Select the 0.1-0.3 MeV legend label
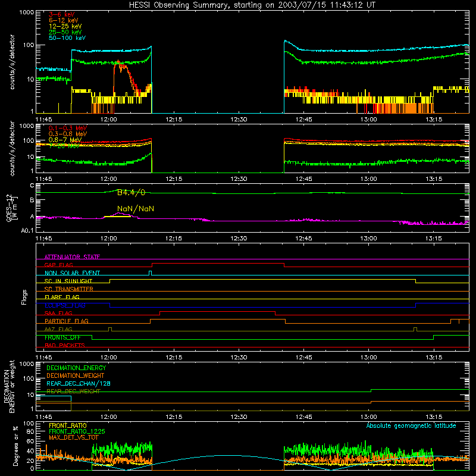Viewport: 476px width, 476px height. click(68, 128)
